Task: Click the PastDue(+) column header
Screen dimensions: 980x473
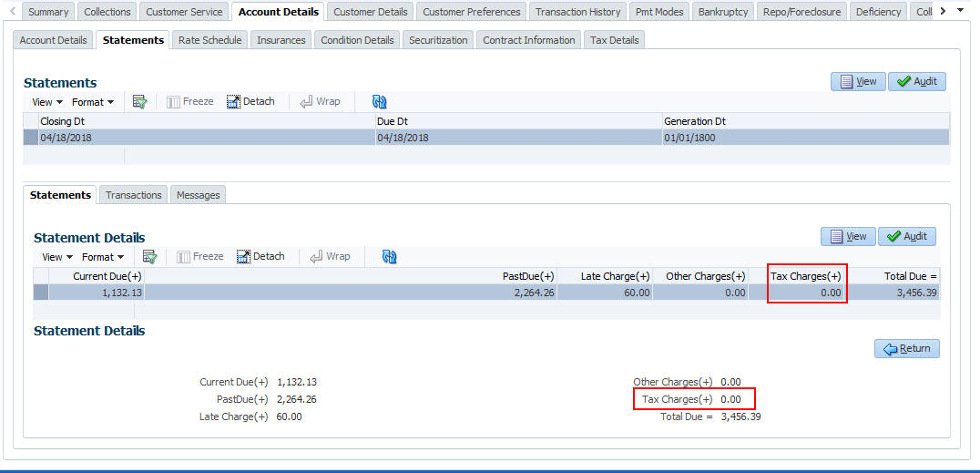Action: click(351, 276)
